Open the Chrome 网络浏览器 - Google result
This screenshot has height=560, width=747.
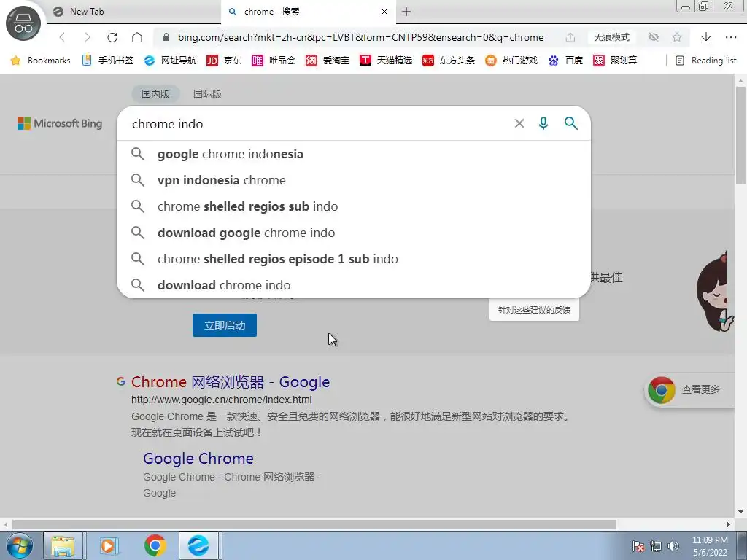[231, 382]
